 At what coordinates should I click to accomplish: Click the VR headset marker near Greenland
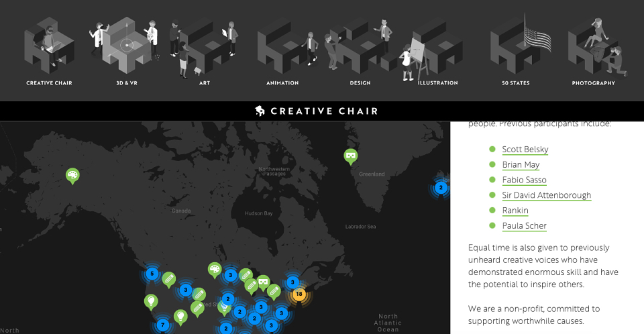[350, 157]
